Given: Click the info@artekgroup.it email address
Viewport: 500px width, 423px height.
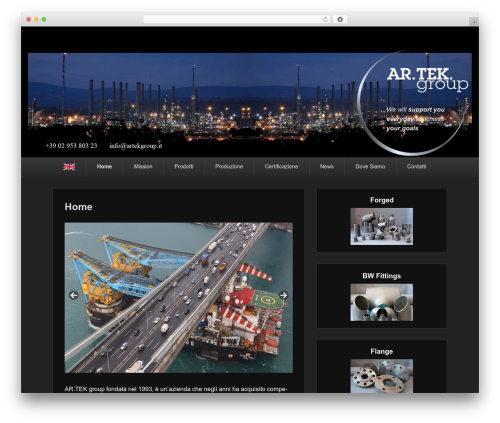Looking at the screenshot, I should [136, 146].
